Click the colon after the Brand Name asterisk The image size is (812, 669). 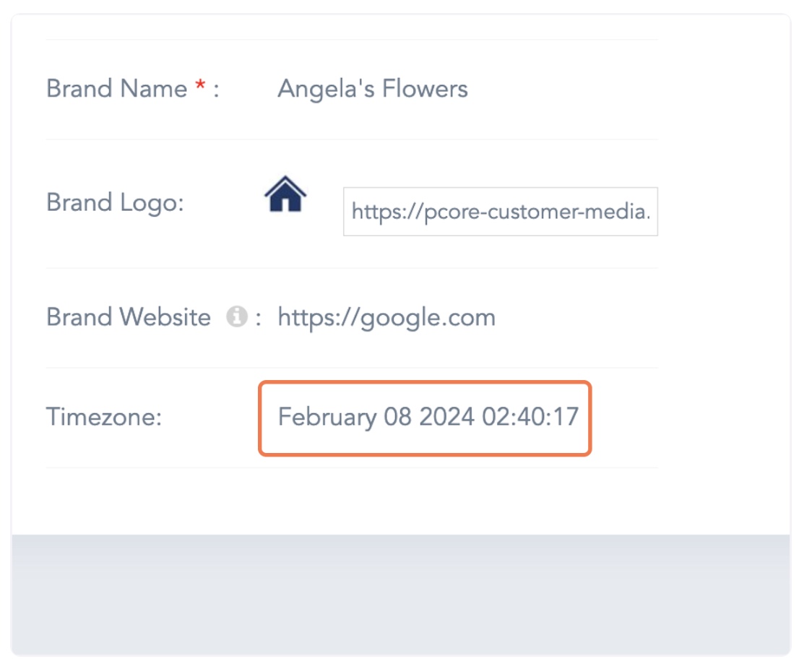(215, 90)
